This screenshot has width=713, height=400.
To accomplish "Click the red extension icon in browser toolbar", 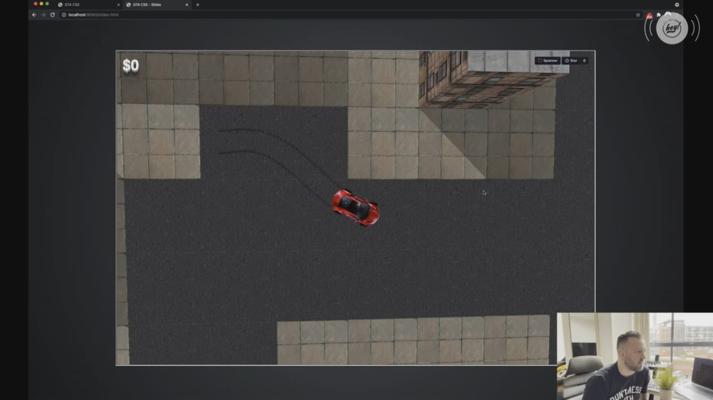I will (649, 15).
